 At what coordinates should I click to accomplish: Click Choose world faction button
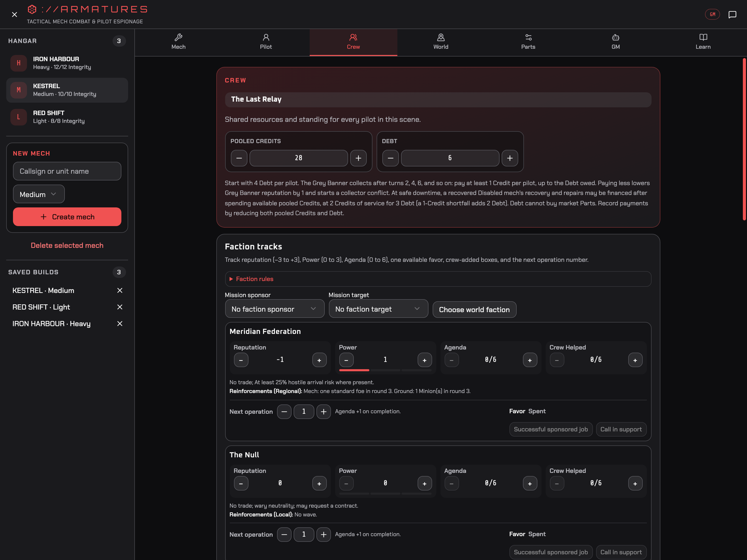pos(474,310)
